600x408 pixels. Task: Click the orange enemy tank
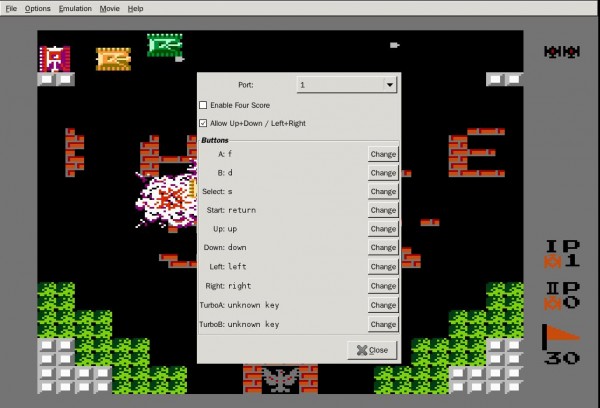(x=113, y=59)
